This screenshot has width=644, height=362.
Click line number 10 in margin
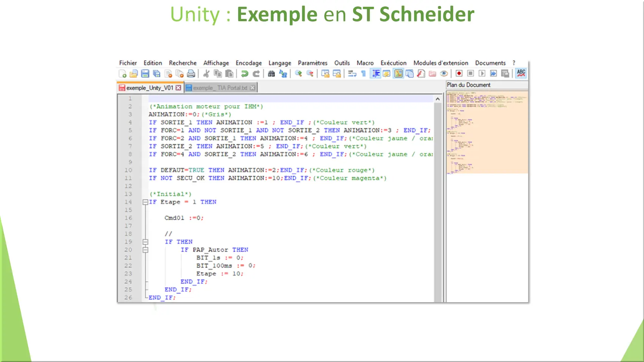pos(128,170)
